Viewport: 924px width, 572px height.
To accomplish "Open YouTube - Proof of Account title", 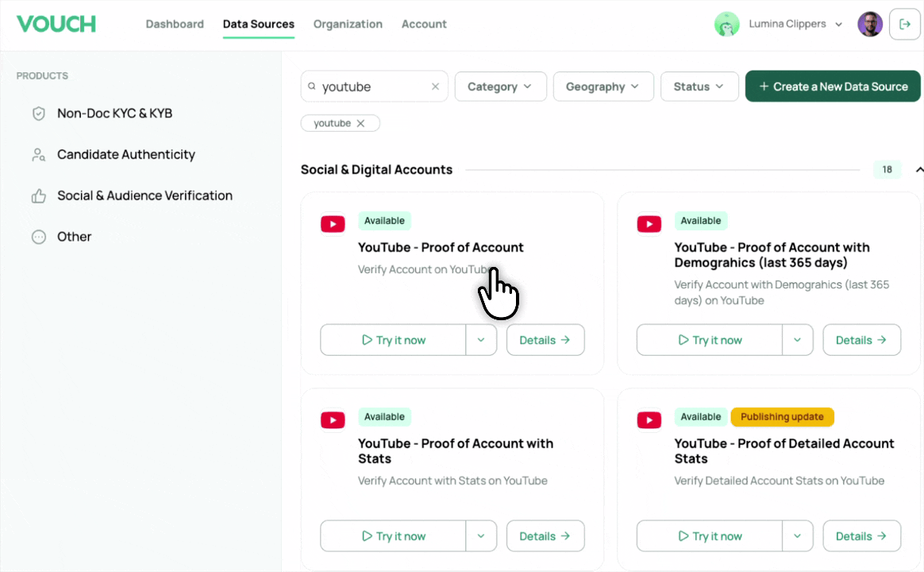I will tap(441, 248).
